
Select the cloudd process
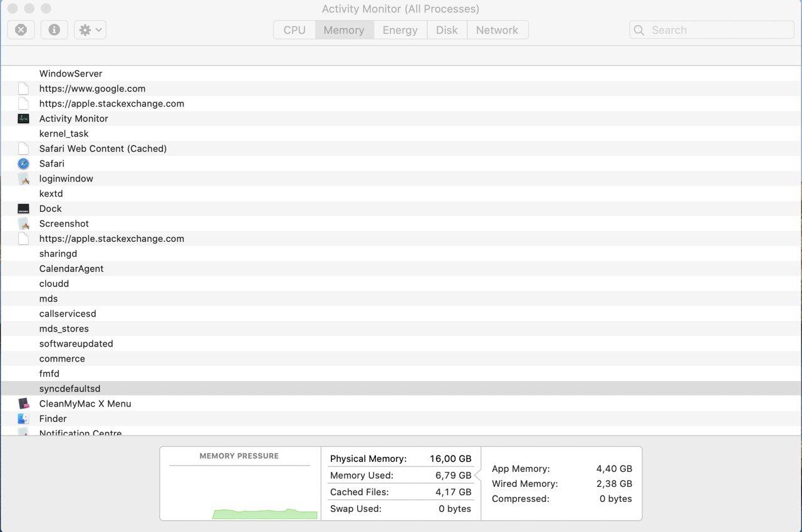click(x=54, y=284)
